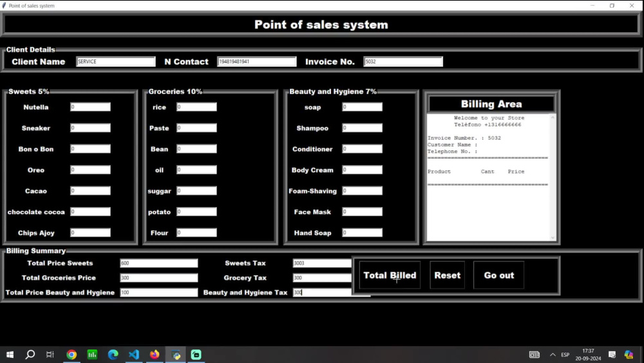Focus the Bean quantity field
This screenshot has width=644, height=363.
196,149
